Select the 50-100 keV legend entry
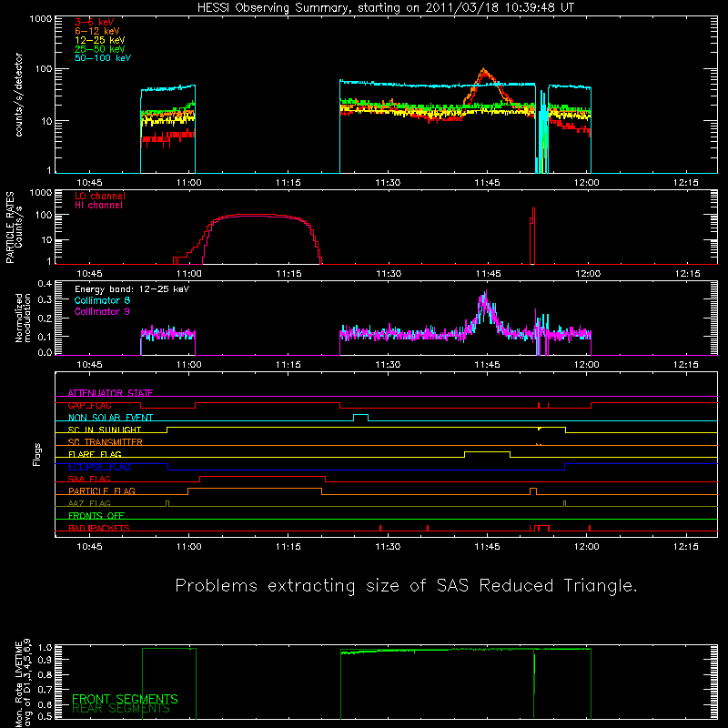This screenshot has height=728, width=728. click(x=103, y=58)
